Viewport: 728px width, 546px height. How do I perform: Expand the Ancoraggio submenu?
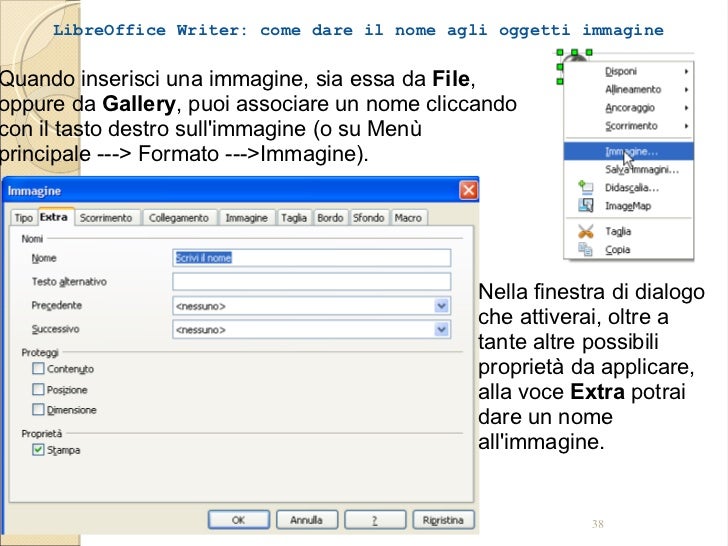point(628,107)
